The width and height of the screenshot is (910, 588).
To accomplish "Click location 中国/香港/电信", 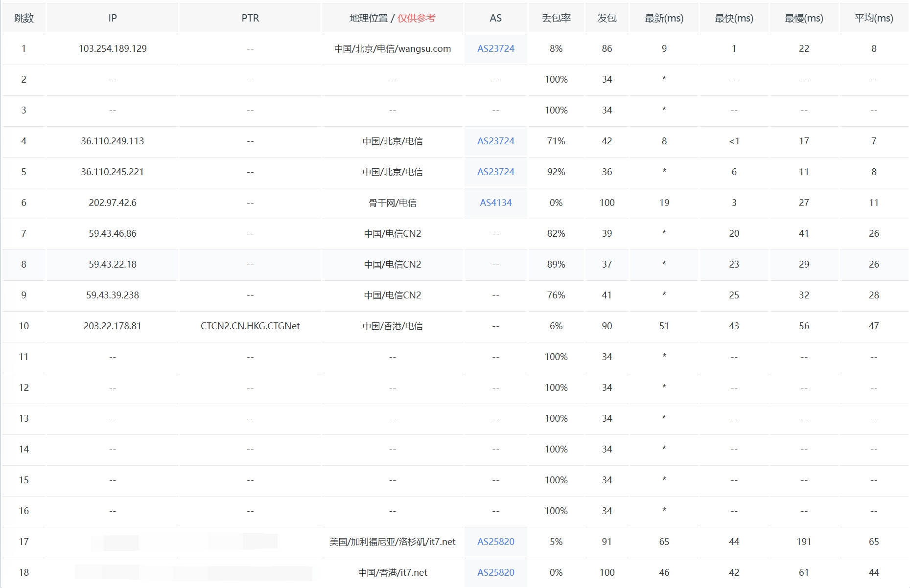I will click(x=393, y=326).
